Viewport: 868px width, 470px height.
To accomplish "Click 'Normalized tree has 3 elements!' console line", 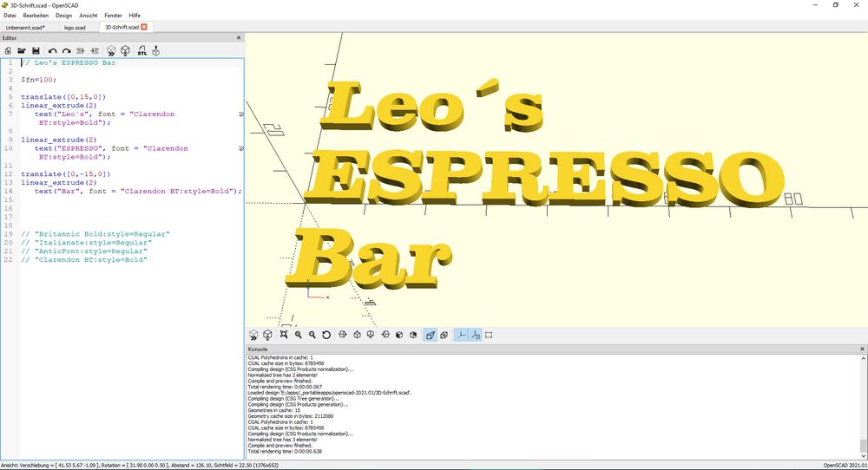I will (282, 440).
